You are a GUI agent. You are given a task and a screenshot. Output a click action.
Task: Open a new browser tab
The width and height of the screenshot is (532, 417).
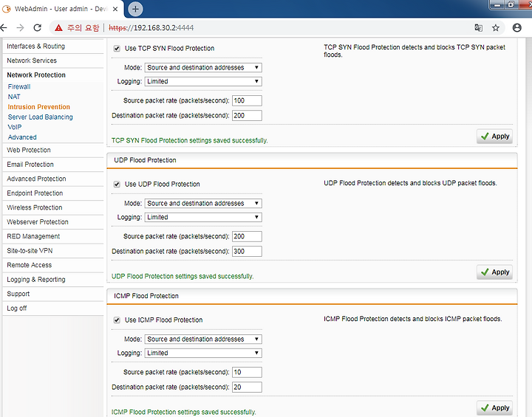point(135,9)
